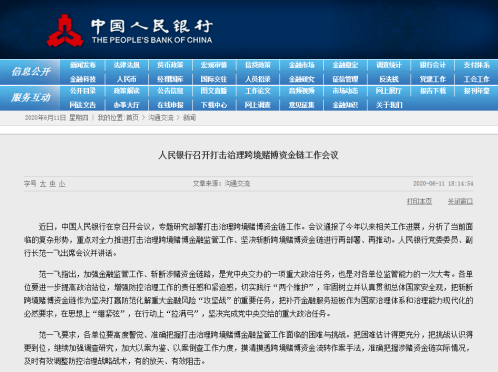Click the 沟通交流 breadcrumb link
Screen dimensions: 498x372
[161, 118]
